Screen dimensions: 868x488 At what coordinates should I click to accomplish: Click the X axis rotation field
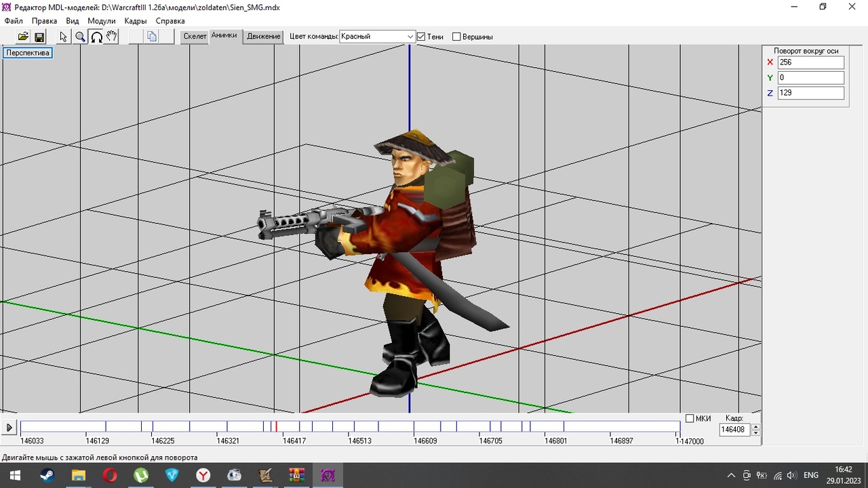(811, 62)
